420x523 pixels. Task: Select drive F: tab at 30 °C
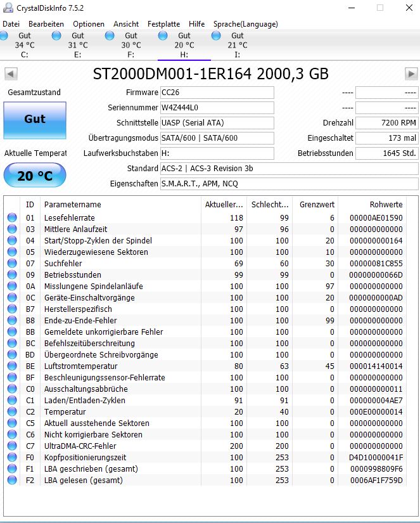(x=130, y=45)
